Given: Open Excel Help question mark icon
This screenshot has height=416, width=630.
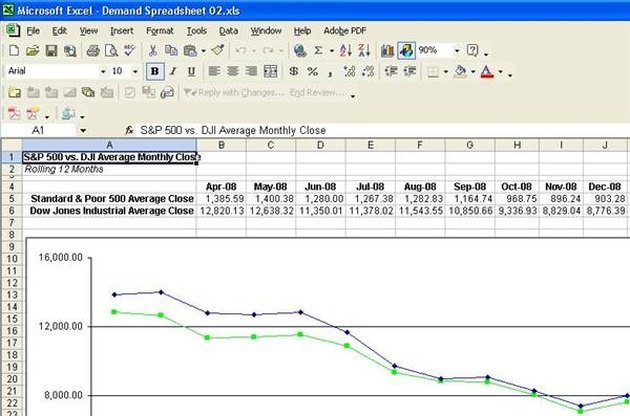Looking at the screenshot, I should (x=472, y=51).
